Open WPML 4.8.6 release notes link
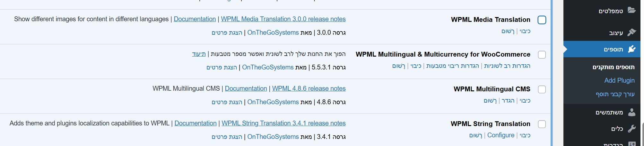Viewport: 644px width, 146px height. 309,88
